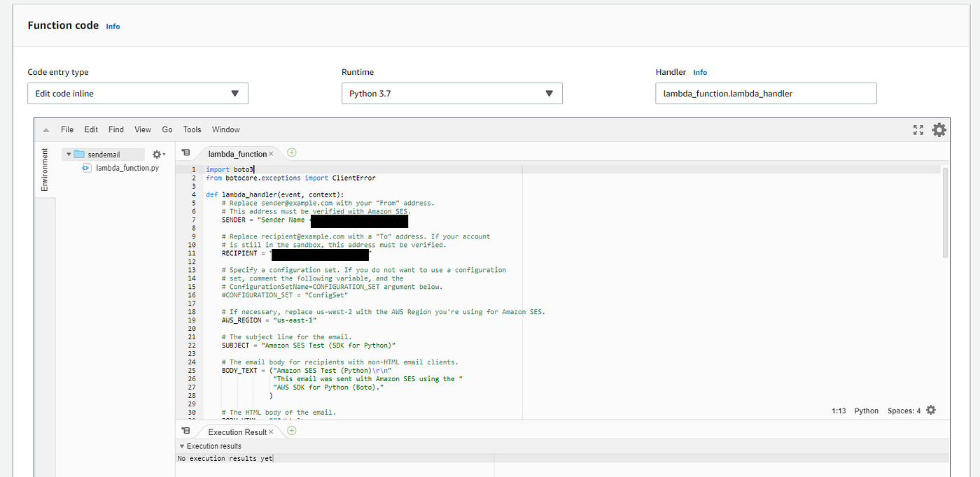The width and height of the screenshot is (980, 477).
Task: Collapse the menu bar using the triangle icon
Action: coord(45,129)
